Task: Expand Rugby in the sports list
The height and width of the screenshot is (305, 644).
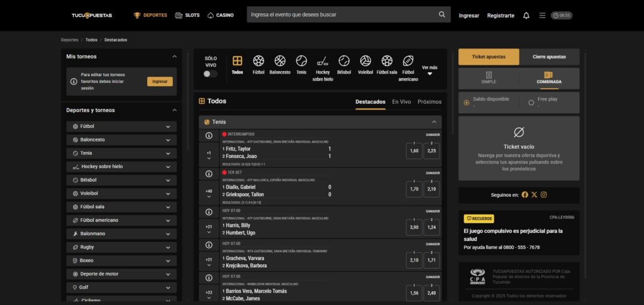Action: click(121, 247)
